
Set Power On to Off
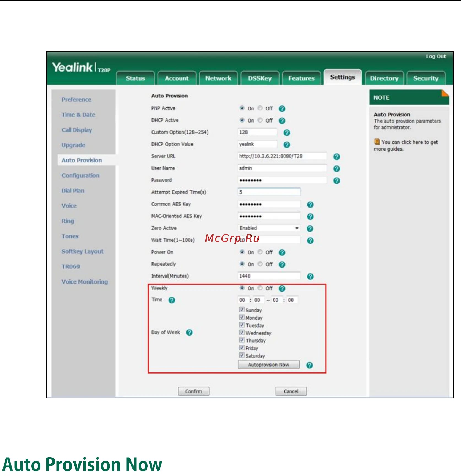tap(260, 252)
